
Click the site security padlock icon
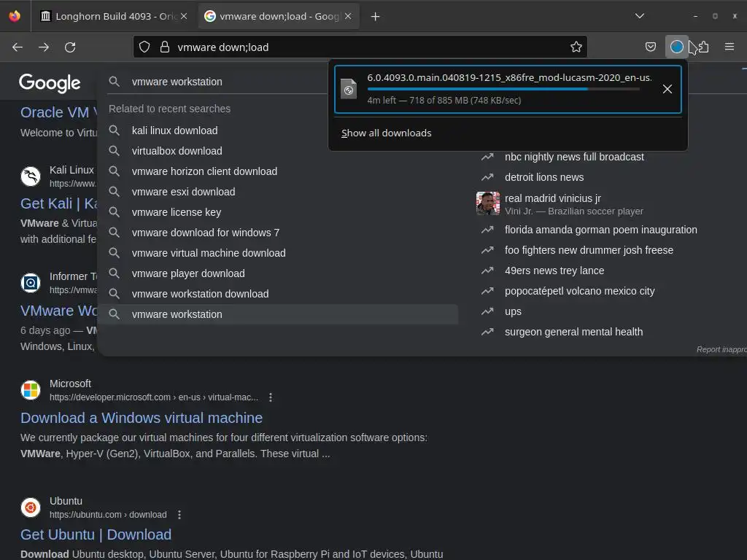click(165, 47)
